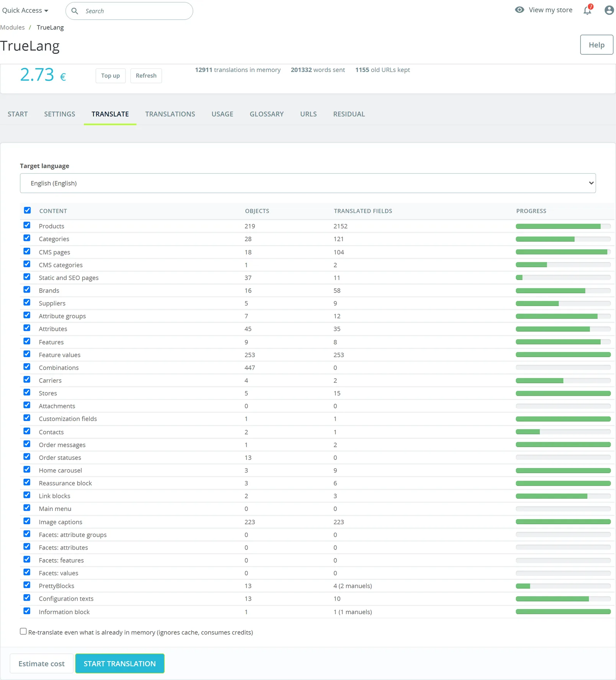
Task: Click the Products progress bar
Action: pyautogui.click(x=563, y=226)
